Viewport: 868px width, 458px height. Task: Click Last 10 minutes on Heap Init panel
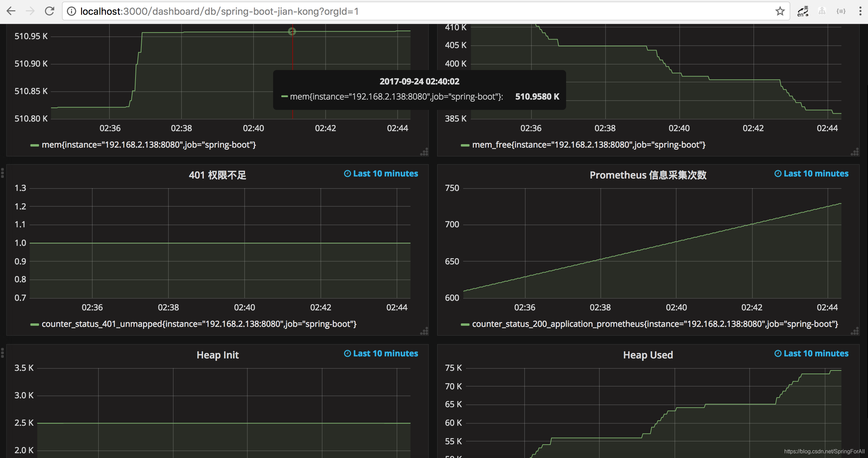pos(381,354)
